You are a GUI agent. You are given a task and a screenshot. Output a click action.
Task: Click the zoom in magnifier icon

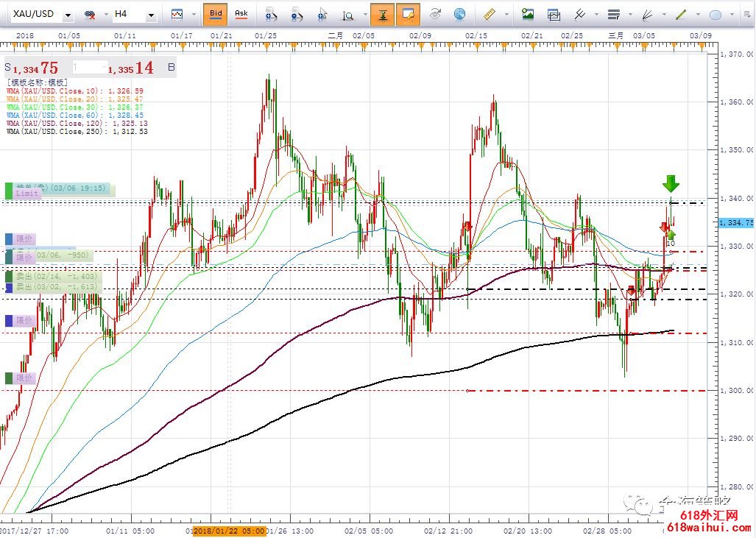(x=271, y=14)
